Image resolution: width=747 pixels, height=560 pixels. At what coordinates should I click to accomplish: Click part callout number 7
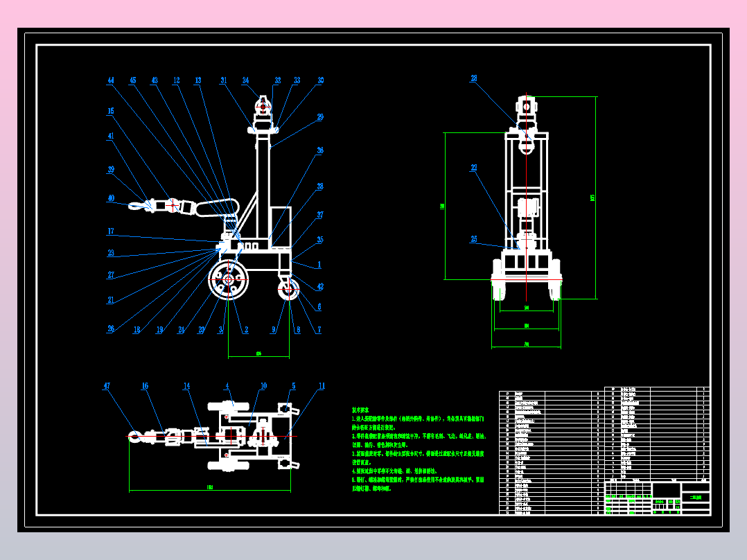[319, 330]
